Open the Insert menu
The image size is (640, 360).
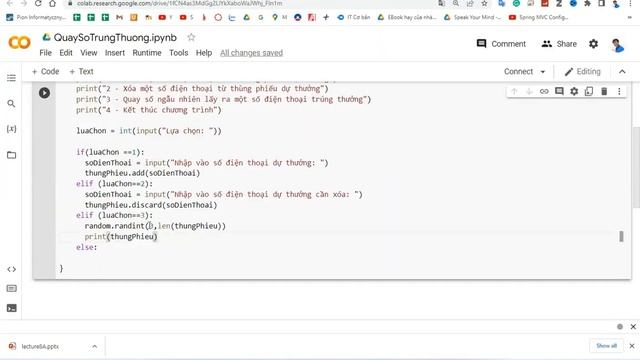[115, 53]
